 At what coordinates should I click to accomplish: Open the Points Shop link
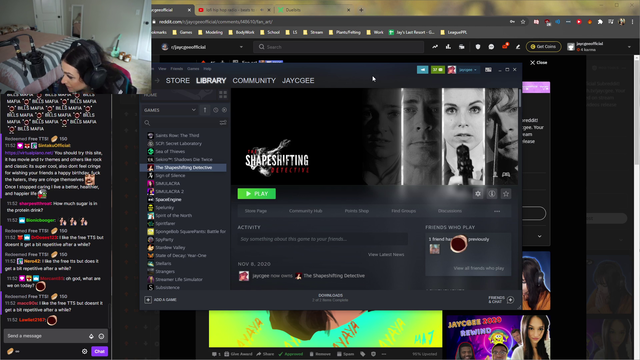pyautogui.click(x=357, y=211)
